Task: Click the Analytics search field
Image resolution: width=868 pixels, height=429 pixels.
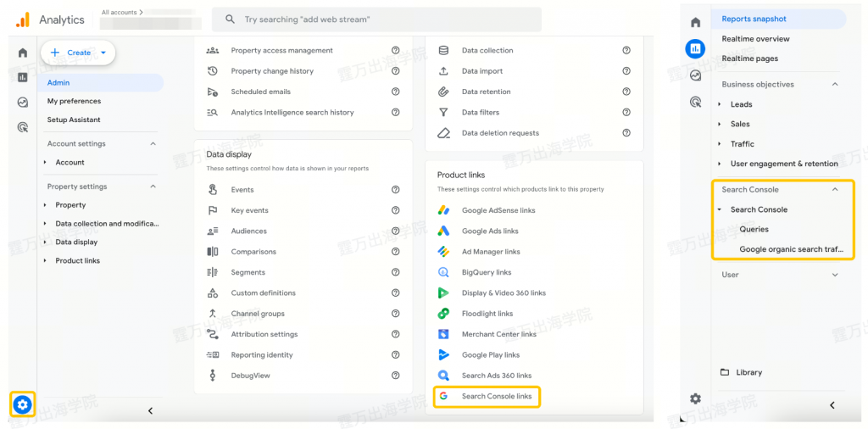Action: tap(376, 19)
